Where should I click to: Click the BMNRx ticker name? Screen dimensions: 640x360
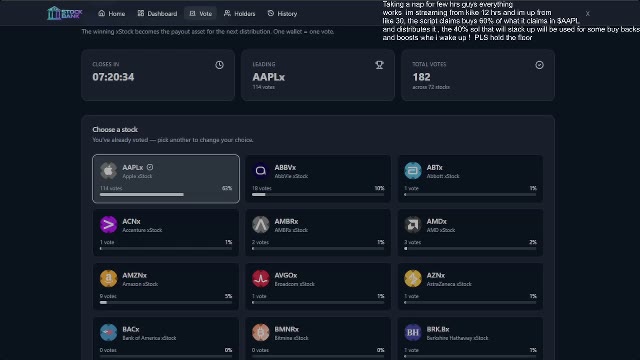[x=287, y=329]
